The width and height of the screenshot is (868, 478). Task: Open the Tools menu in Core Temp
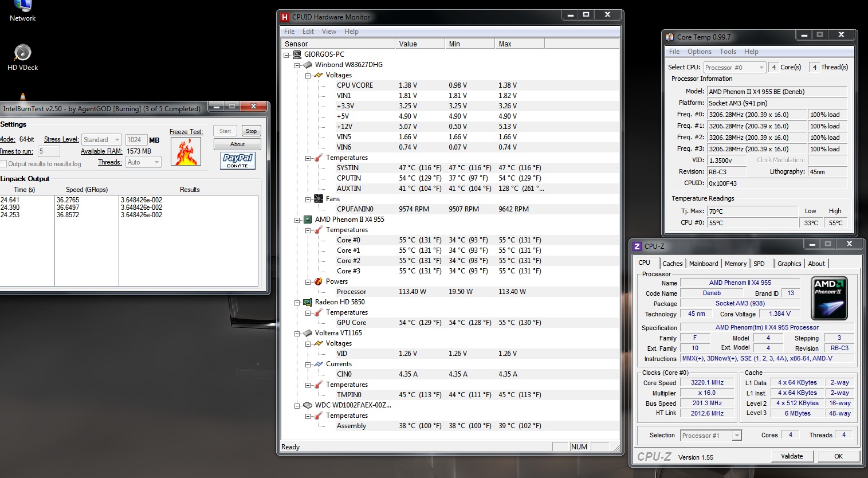[x=728, y=52]
